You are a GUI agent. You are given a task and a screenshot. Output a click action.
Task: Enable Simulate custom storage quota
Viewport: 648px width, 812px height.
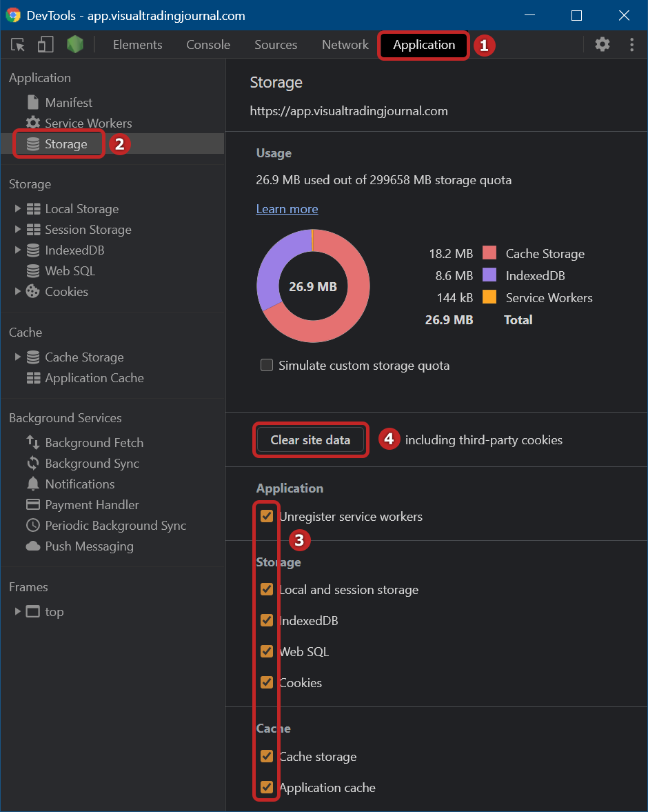267,365
